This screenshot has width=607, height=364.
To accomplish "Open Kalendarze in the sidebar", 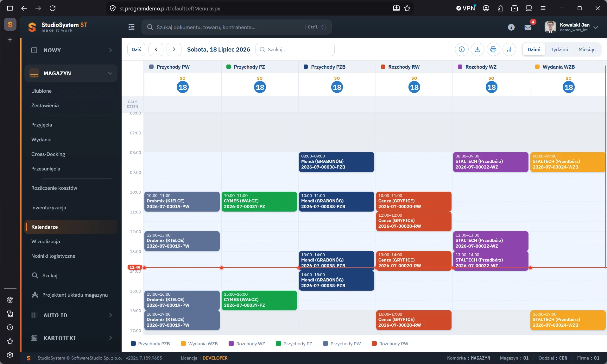I will (x=71, y=227).
